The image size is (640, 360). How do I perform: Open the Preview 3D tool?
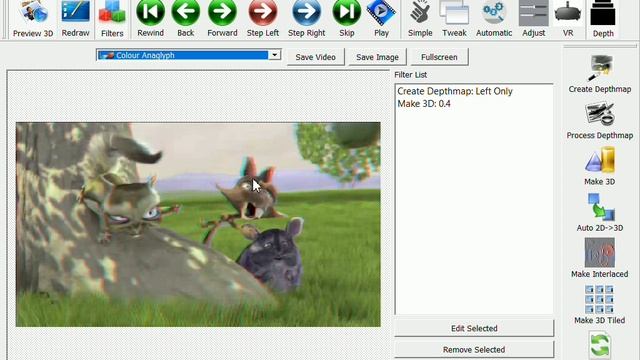pyautogui.click(x=33, y=19)
